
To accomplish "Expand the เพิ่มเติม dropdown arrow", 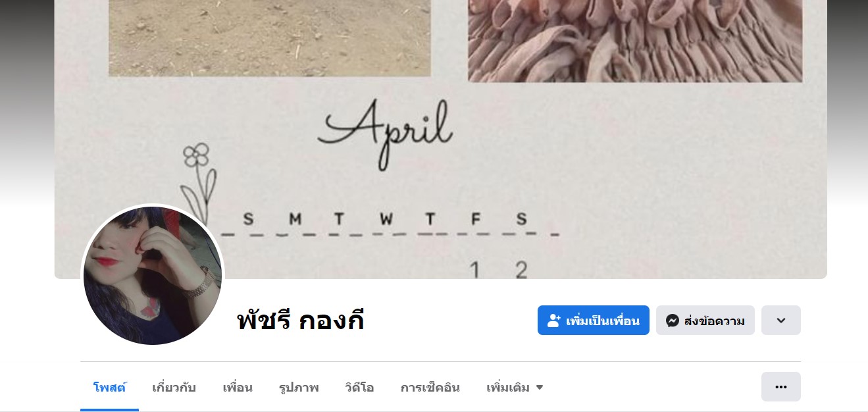I will point(540,388).
